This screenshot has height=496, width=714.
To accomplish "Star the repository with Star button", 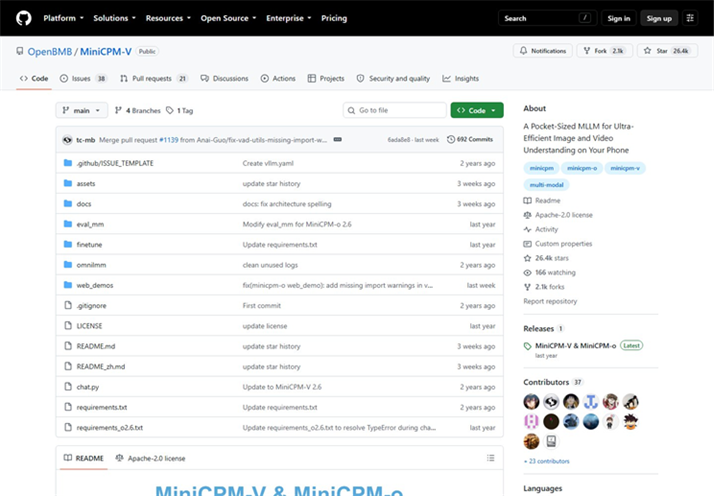I will [668, 51].
